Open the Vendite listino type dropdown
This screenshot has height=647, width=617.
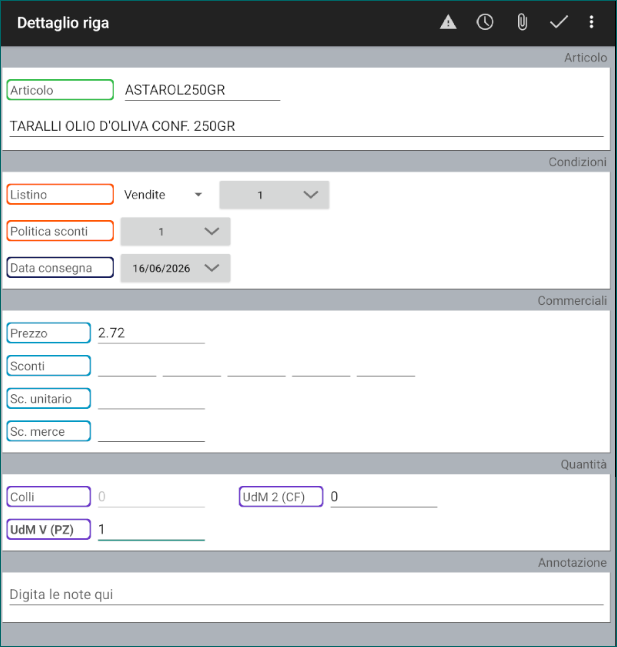(x=163, y=195)
